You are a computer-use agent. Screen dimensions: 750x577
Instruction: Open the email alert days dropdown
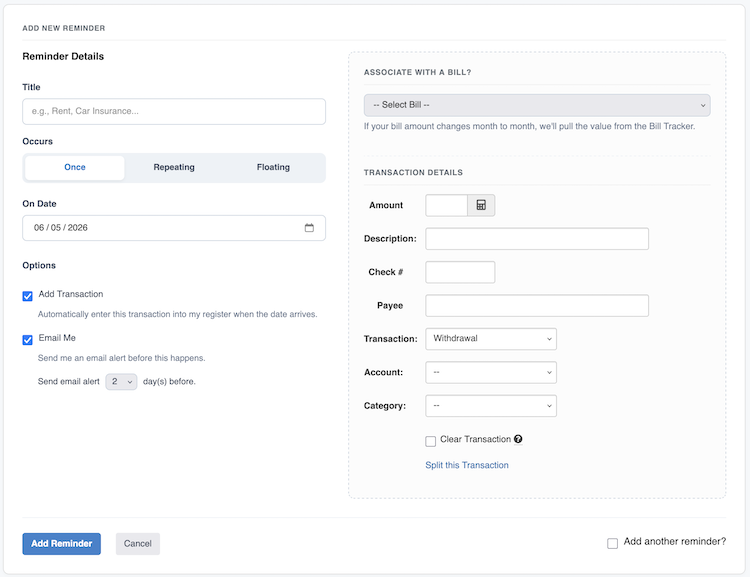tap(121, 382)
